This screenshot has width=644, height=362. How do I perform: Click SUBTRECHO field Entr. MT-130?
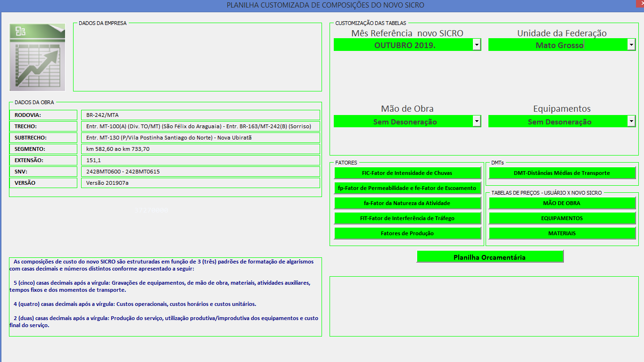tap(200, 138)
